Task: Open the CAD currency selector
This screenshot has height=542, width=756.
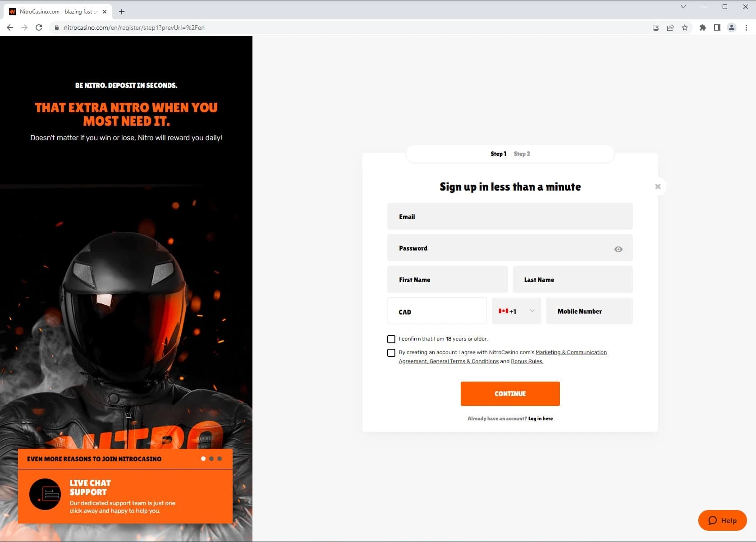Action: pyautogui.click(x=437, y=311)
